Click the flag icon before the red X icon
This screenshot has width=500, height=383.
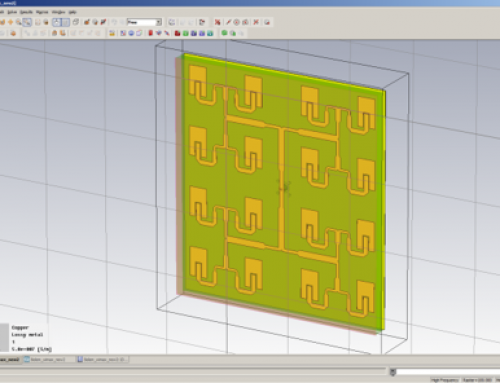202,22
